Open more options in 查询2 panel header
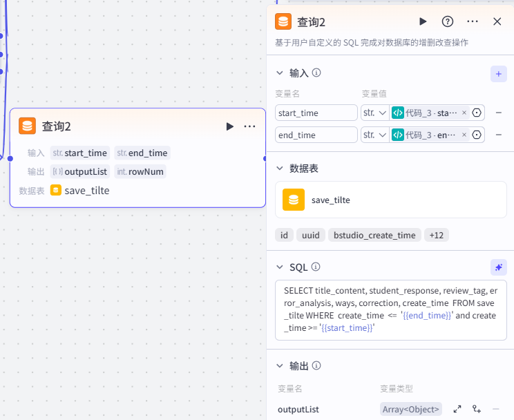This screenshot has width=514, height=420. click(473, 21)
